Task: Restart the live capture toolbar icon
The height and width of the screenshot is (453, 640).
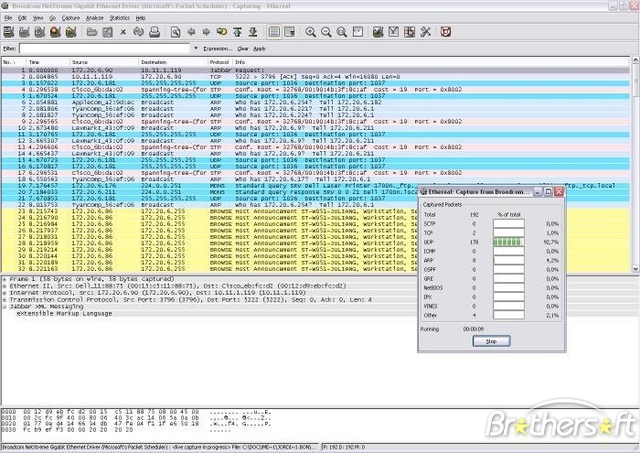Action: tap(71, 32)
